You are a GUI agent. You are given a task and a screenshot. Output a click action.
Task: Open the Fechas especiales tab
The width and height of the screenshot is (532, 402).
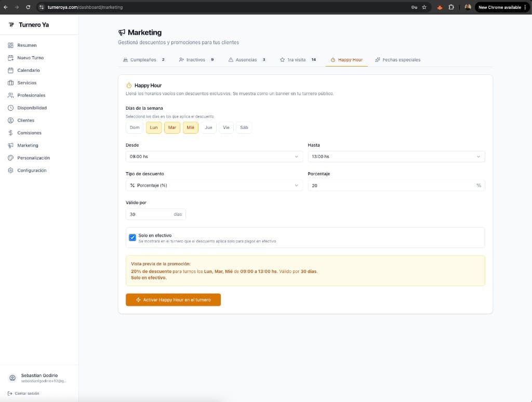pos(398,60)
